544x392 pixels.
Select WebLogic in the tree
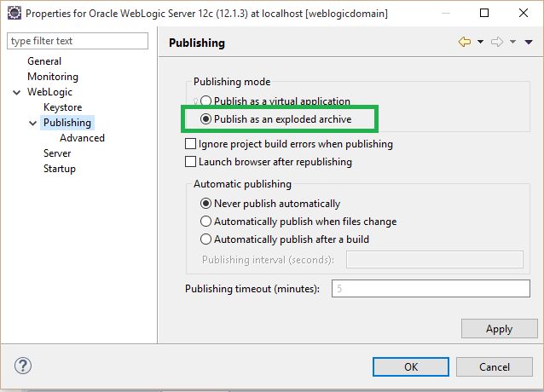tap(49, 92)
